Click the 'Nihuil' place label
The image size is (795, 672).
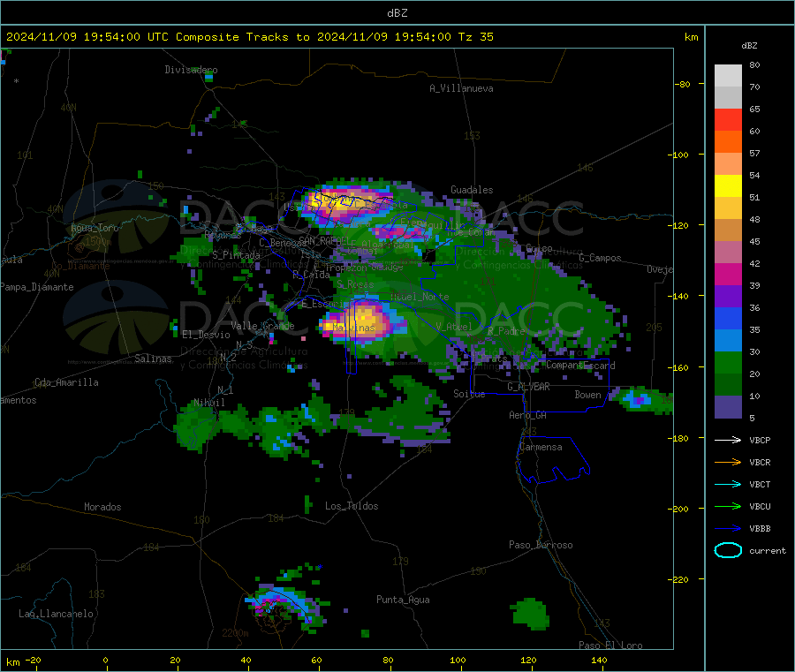(x=208, y=403)
